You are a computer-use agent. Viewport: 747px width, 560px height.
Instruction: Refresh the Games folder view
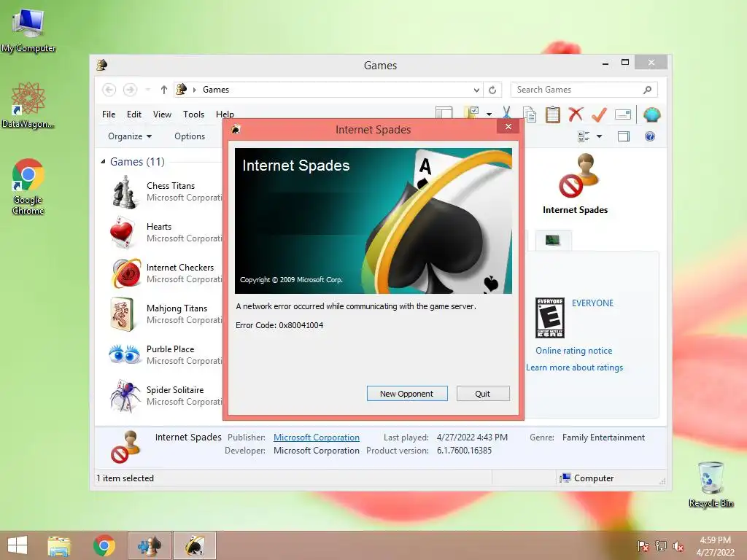click(x=492, y=90)
